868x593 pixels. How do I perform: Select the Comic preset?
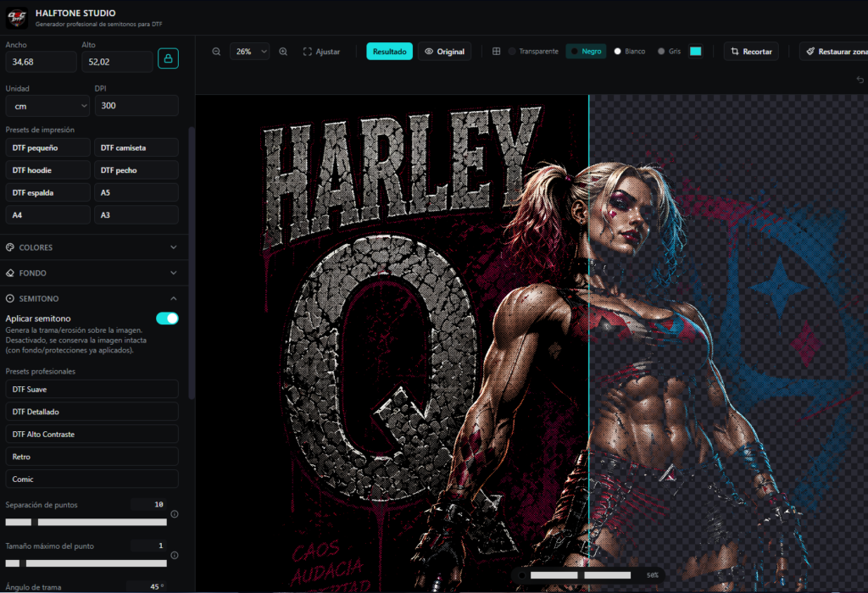click(x=92, y=479)
